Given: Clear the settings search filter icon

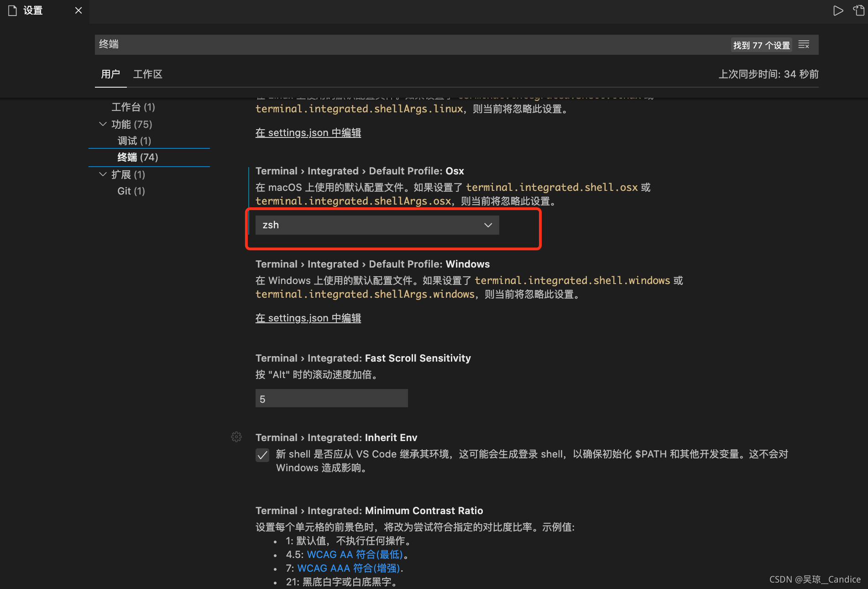Looking at the screenshot, I should (x=804, y=45).
